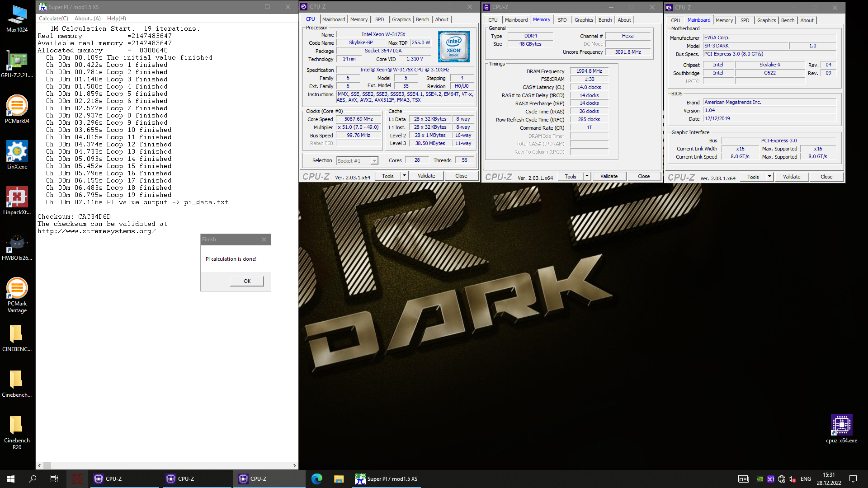Click Validate in the first CPU-Z window
This screenshot has width=868, height=488.
pos(426,176)
